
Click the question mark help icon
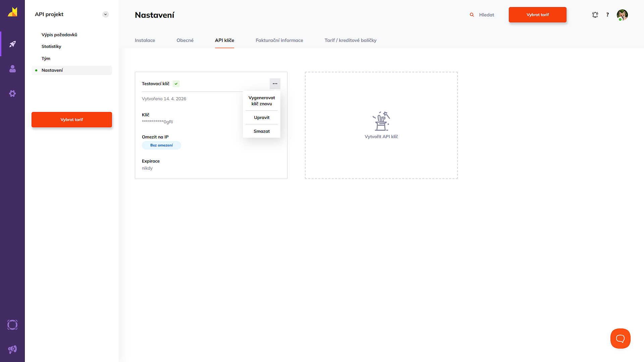(607, 15)
